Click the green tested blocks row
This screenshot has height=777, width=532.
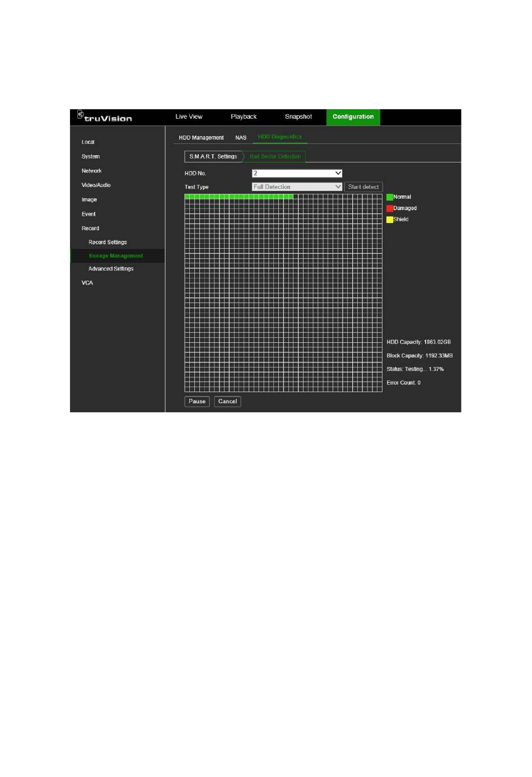point(239,197)
